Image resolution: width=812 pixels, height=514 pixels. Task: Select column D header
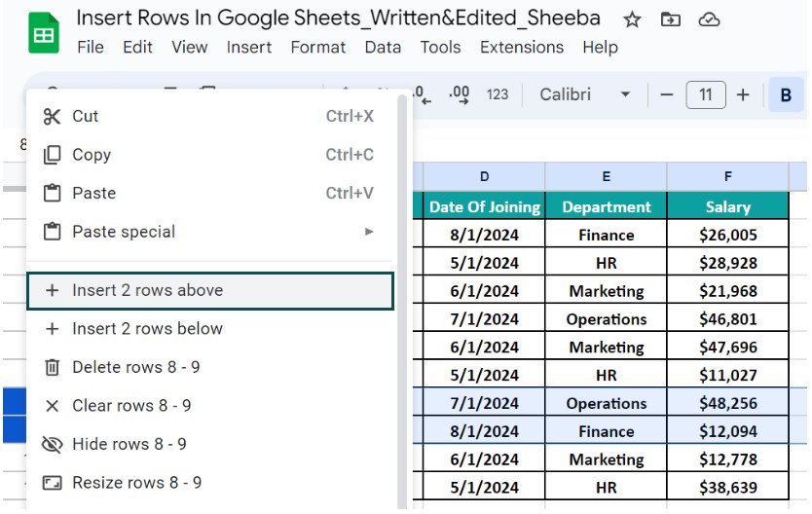[484, 176]
